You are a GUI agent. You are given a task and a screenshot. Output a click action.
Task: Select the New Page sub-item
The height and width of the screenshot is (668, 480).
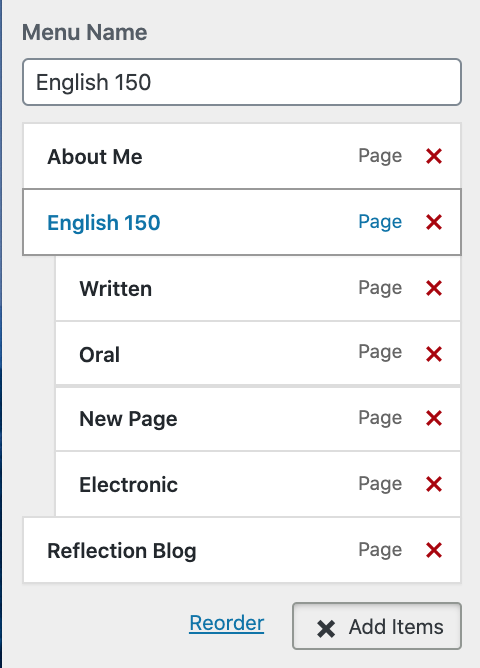(258, 418)
